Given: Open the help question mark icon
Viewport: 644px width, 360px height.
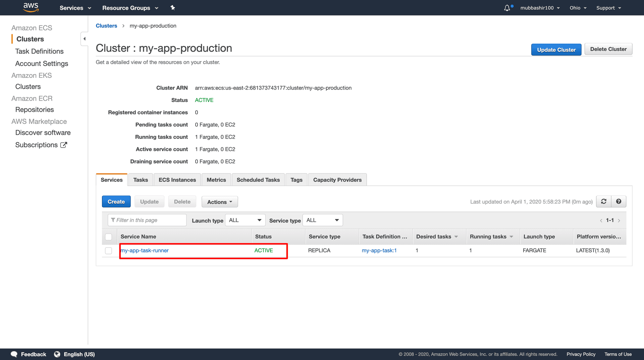Looking at the screenshot, I should click(x=619, y=202).
